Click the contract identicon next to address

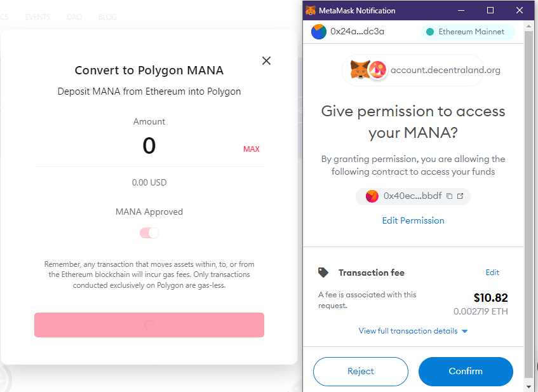[x=372, y=196]
